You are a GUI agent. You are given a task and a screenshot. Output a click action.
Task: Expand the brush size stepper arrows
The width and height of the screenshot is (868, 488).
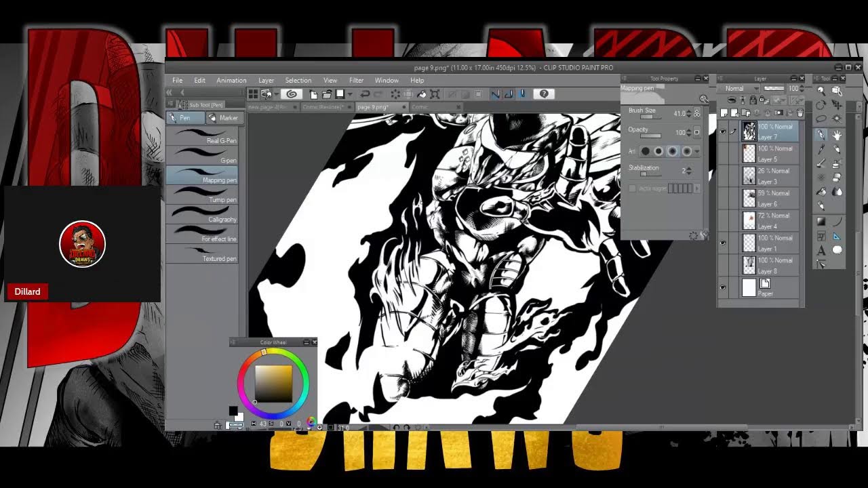click(689, 113)
